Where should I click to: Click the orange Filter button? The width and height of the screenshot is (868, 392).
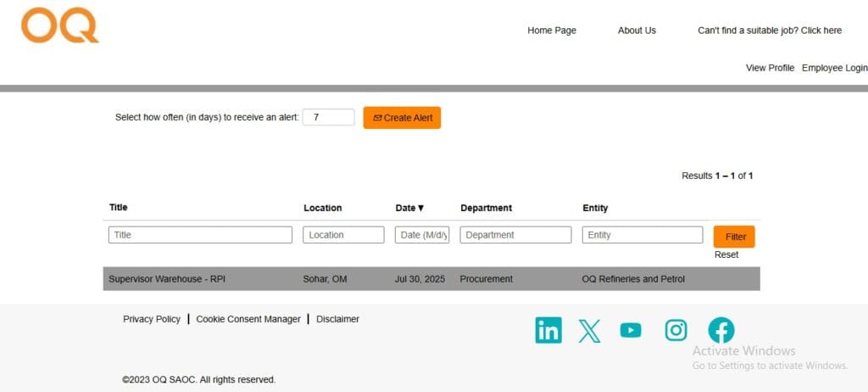[734, 237]
